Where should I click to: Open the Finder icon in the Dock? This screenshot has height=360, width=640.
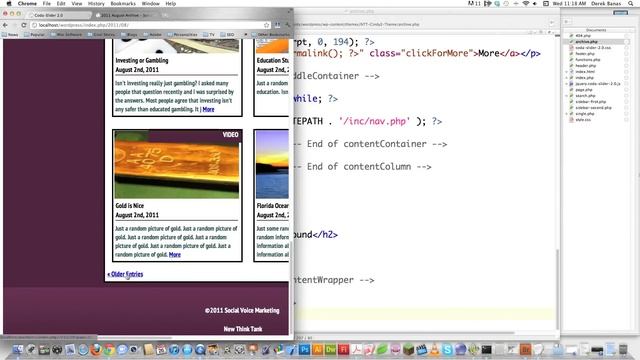18,350
